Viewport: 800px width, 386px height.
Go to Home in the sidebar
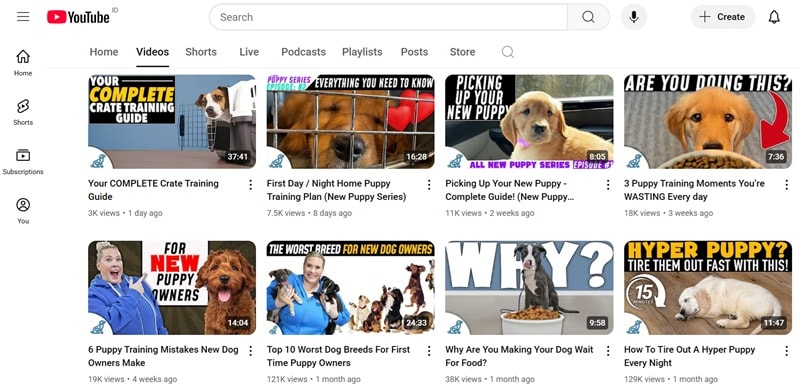coord(23,63)
